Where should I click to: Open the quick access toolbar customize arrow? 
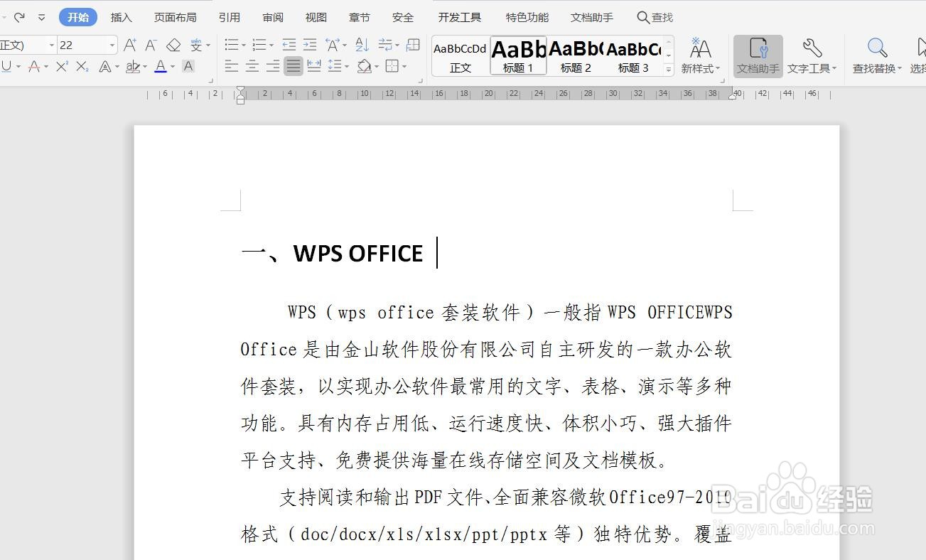[41, 17]
